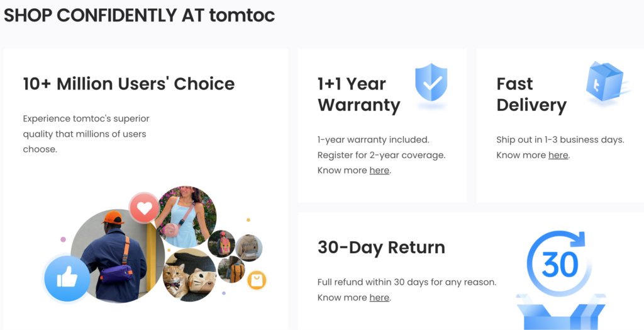Click the '10+ Million Users' Choice' heading

tap(128, 84)
